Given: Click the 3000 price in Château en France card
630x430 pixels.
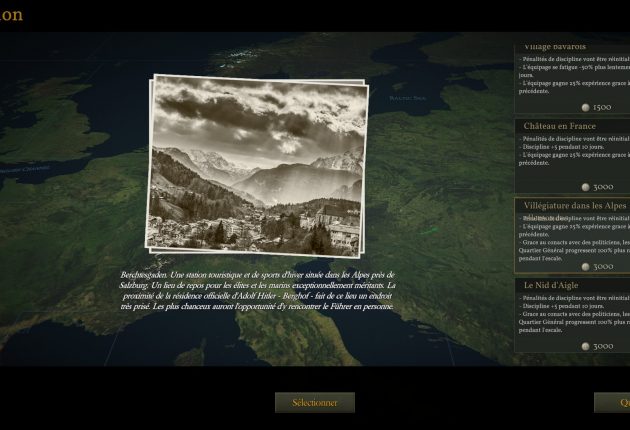Looking at the screenshot, I should click(x=603, y=187).
